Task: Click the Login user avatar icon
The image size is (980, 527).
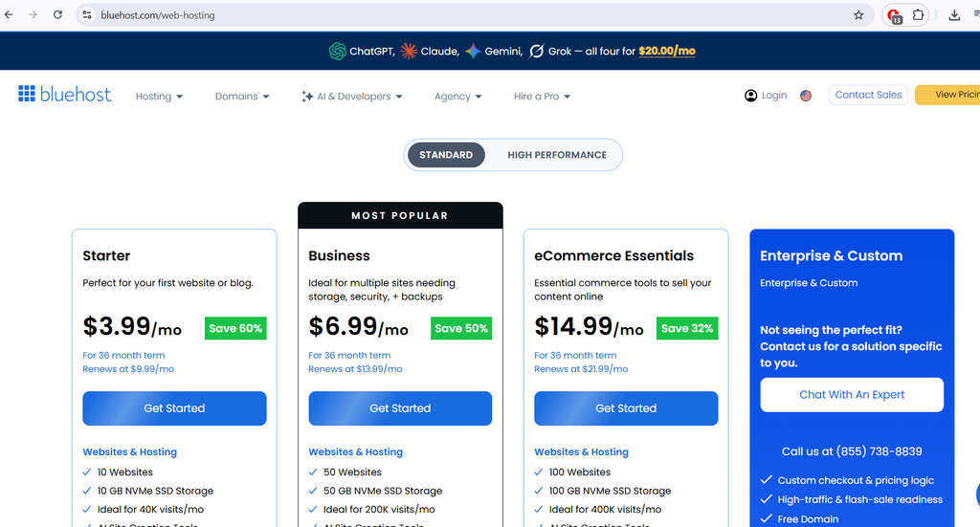Action: pos(750,96)
